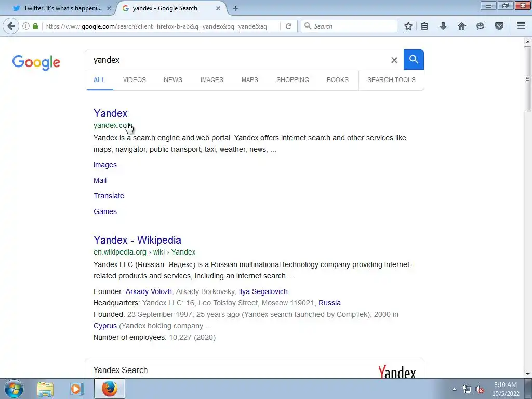The image size is (532, 399).
Task: Open the downloads arrow icon
Action: 443,26
